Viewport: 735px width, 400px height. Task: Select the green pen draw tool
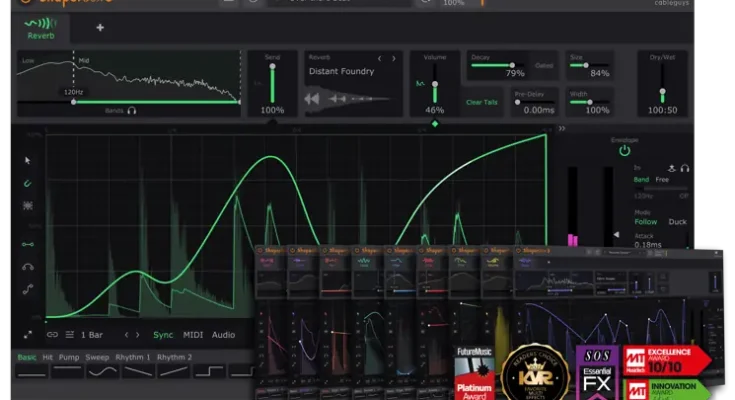click(x=28, y=182)
